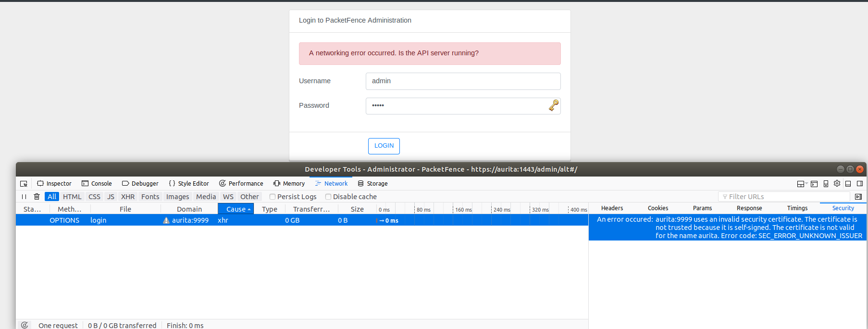The height and width of the screenshot is (329, 868).
Task: Open developer tools settings gear
Action: coord(837,183)
